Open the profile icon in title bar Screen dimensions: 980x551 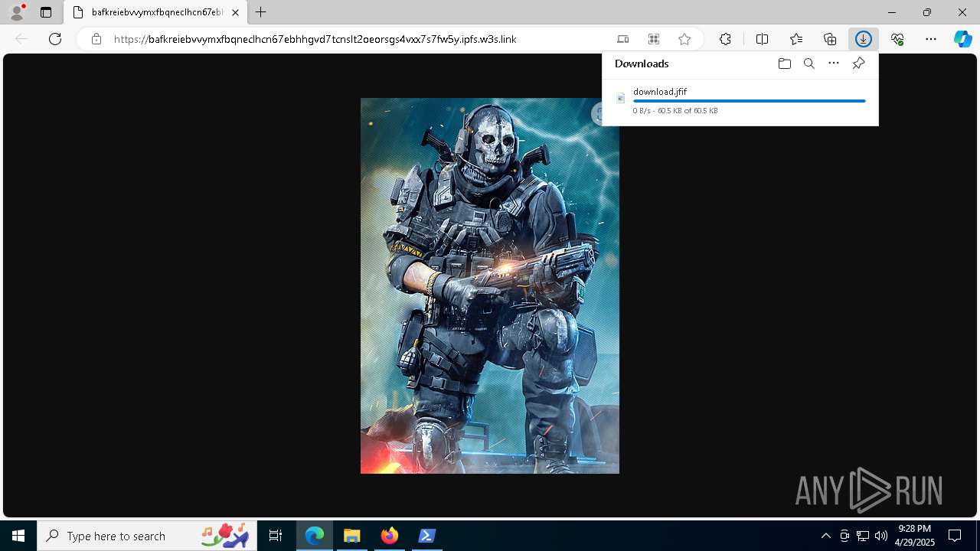(x=17, y=12)
